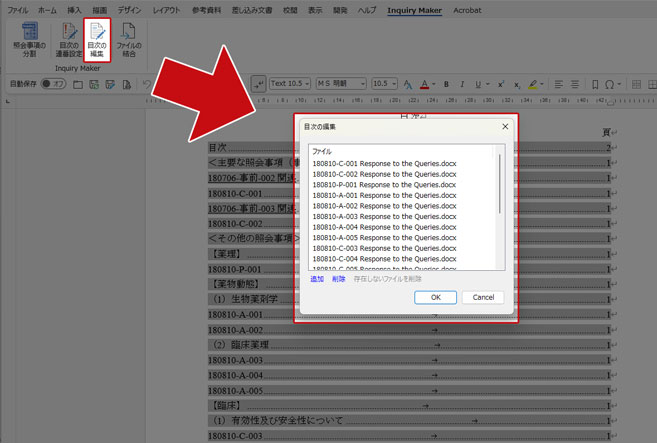Click Cancel in the 目次の編集 dialog
Viewport: 657px width, 443px height.
tap(483, 297)
